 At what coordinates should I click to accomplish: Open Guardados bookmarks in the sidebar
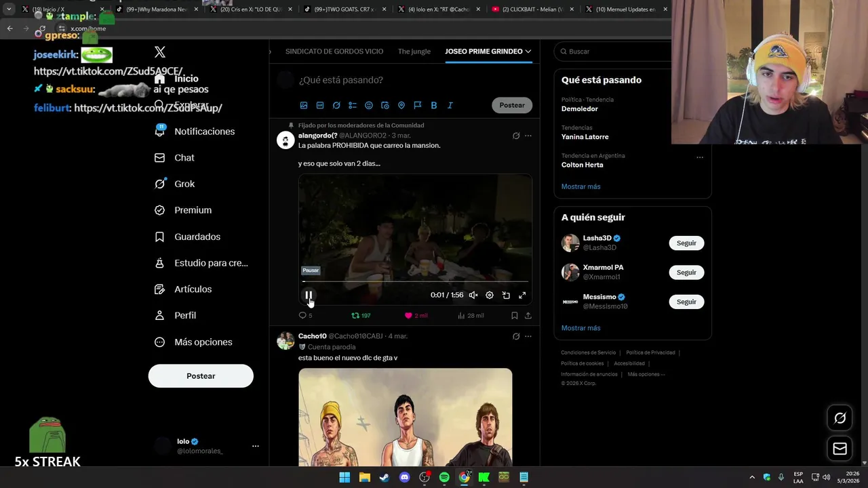tap(187, 237)
